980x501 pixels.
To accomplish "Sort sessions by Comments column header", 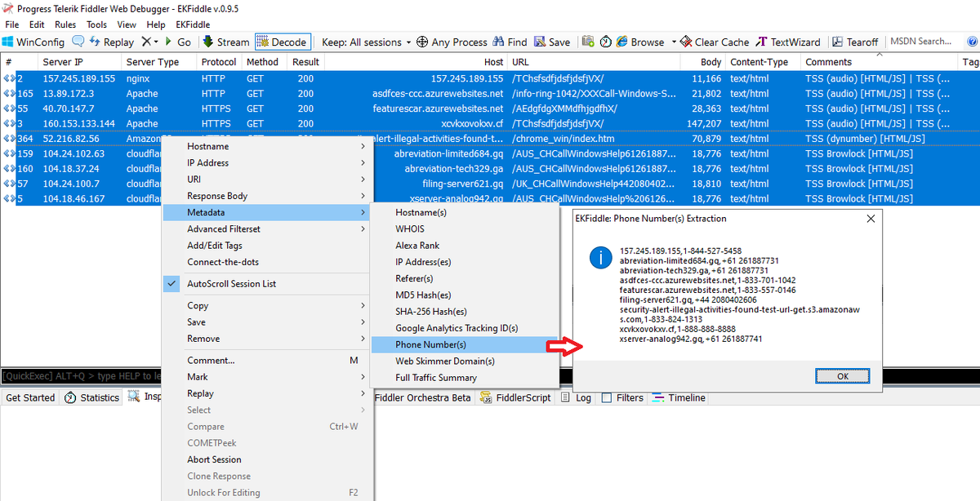I will point(879,62).
